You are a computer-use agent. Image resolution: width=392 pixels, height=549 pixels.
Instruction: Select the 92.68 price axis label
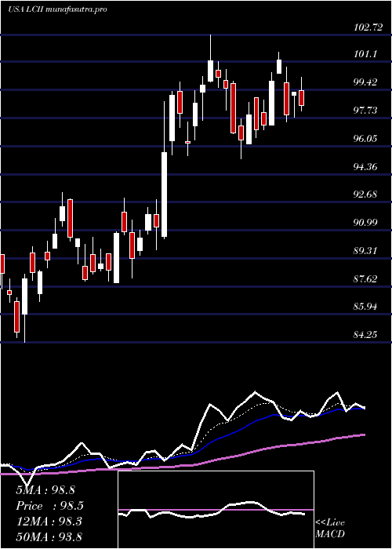365,195
